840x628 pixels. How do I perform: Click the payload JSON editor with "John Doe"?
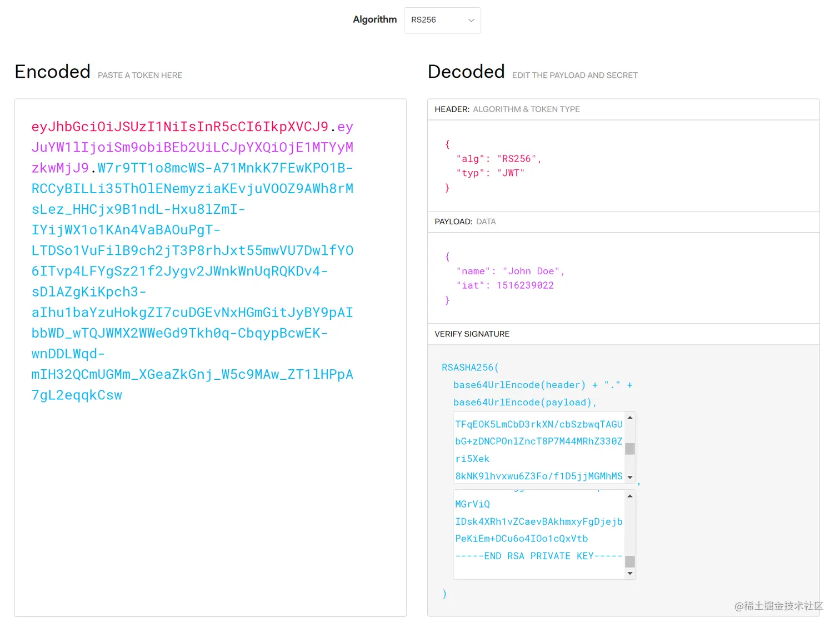coord(623,278)
